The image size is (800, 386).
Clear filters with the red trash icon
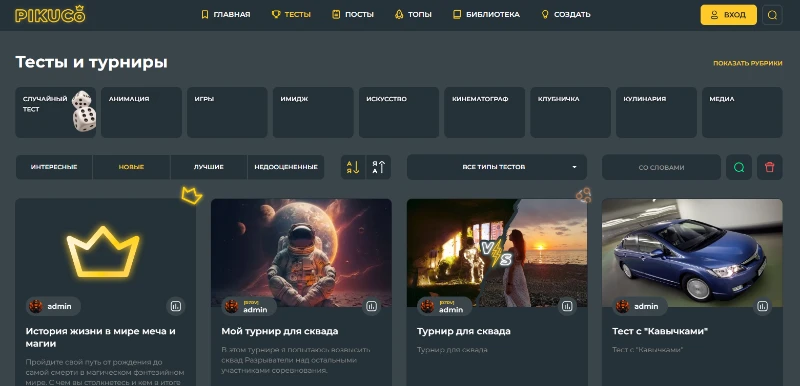pyautogui.click(x=769, y=167)
